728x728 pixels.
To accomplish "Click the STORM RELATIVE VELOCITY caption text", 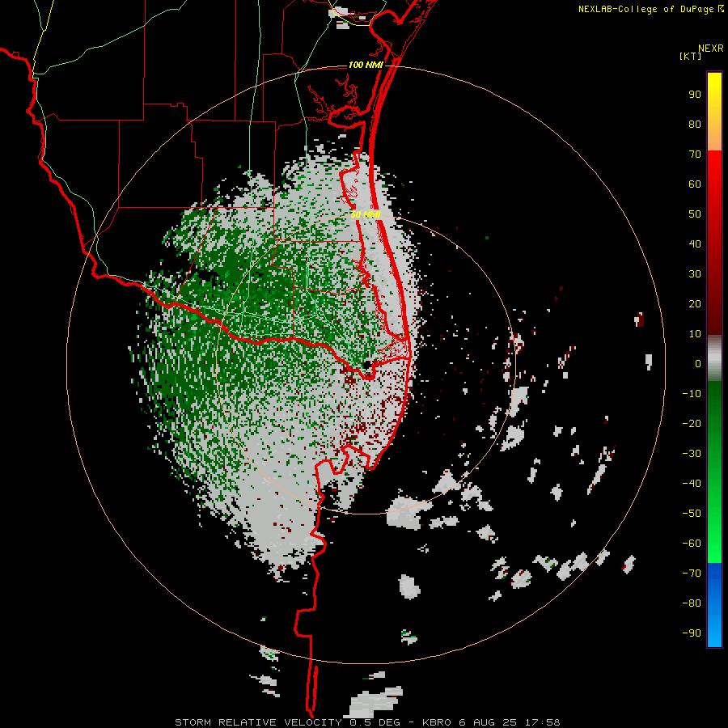I will click(258, 722).
